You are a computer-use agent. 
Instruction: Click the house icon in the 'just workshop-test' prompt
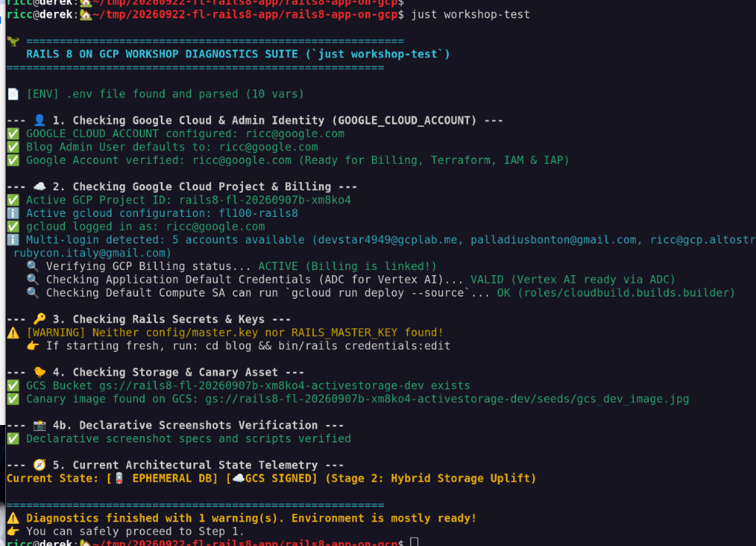point(86,15)
